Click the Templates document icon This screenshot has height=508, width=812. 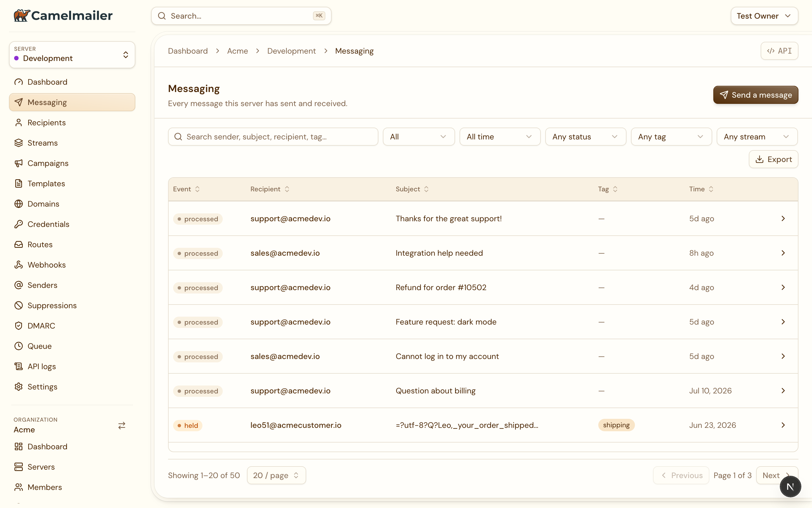click(x=18, y=183)
